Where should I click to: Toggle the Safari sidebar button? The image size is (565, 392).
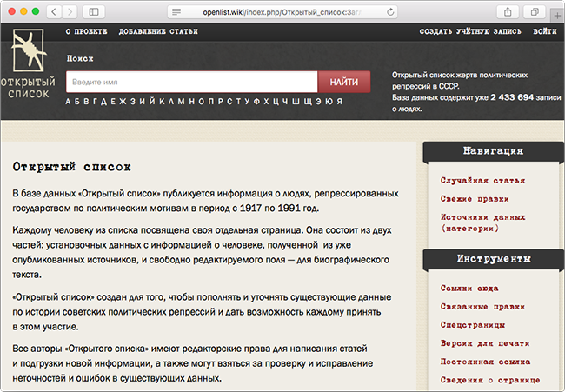(x=93, y=11)
